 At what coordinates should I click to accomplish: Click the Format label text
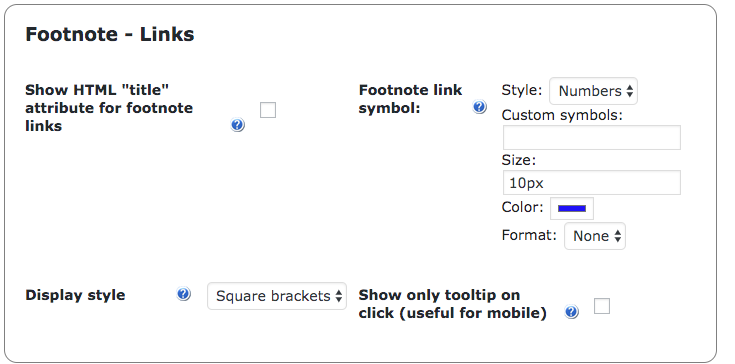pyautogui.click(x=529, y=235)
